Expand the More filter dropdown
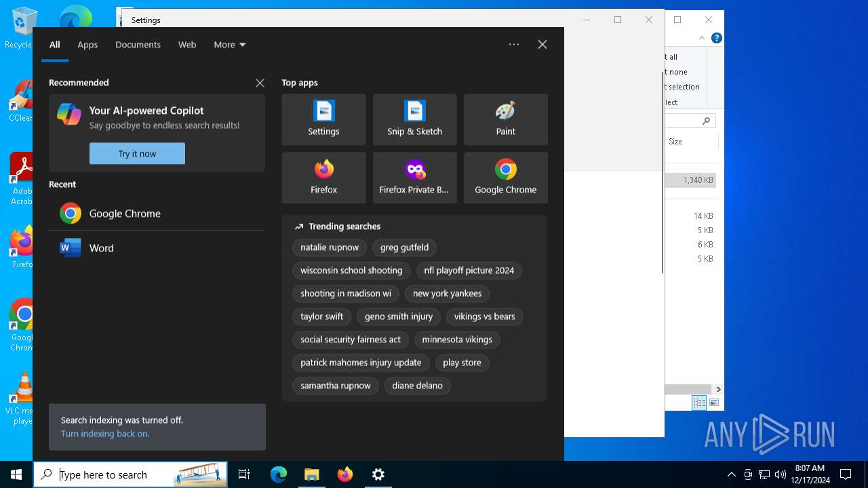868x488 pixels. tap(230, 45)
